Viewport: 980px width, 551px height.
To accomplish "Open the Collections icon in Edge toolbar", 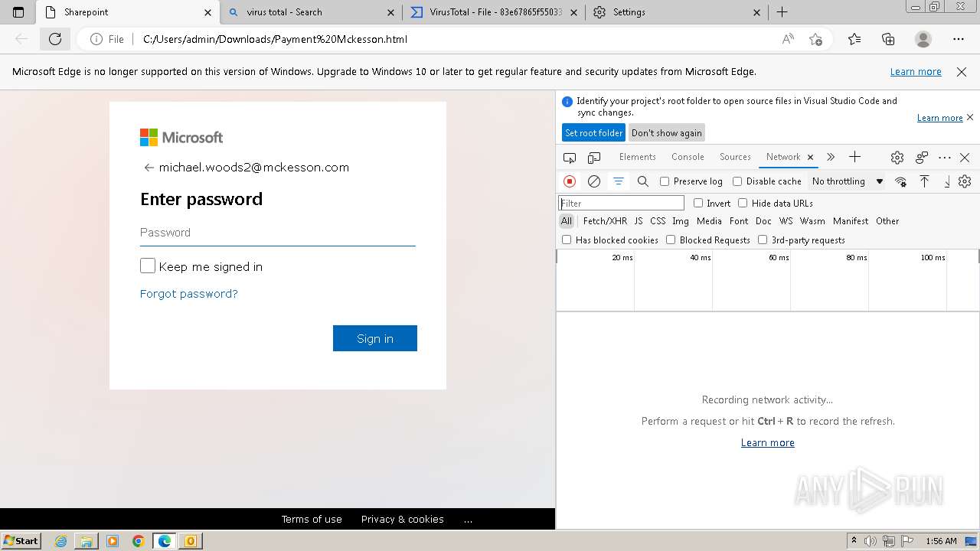I will click(888, 39).
